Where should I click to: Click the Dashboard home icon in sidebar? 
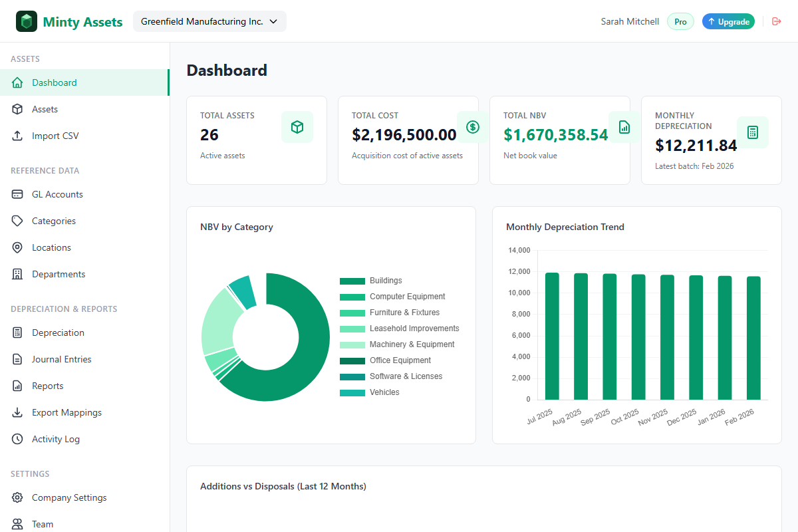(18, 82)
